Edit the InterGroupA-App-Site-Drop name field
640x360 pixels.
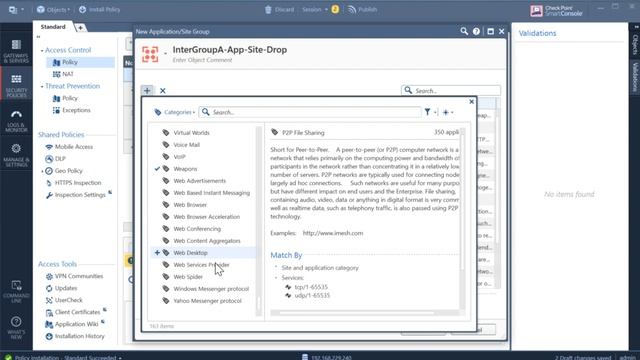[x=230, y=50]
